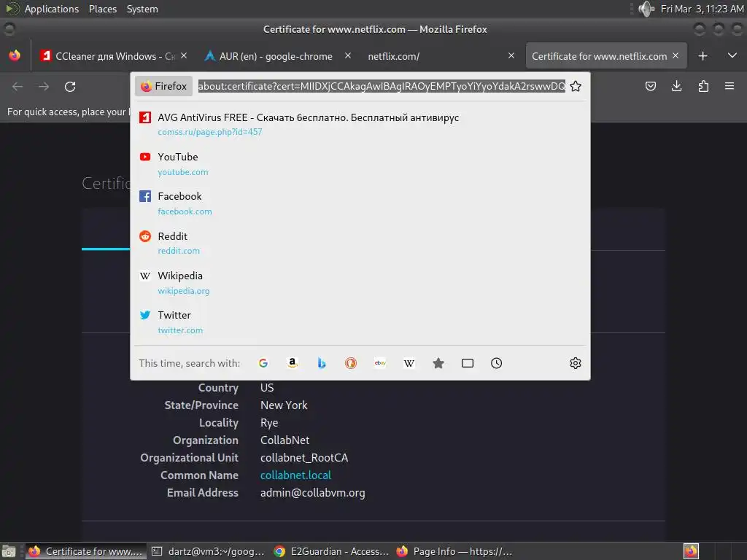Click the collabnet.local common name link
747x560 pixels.
click(295, 475)
